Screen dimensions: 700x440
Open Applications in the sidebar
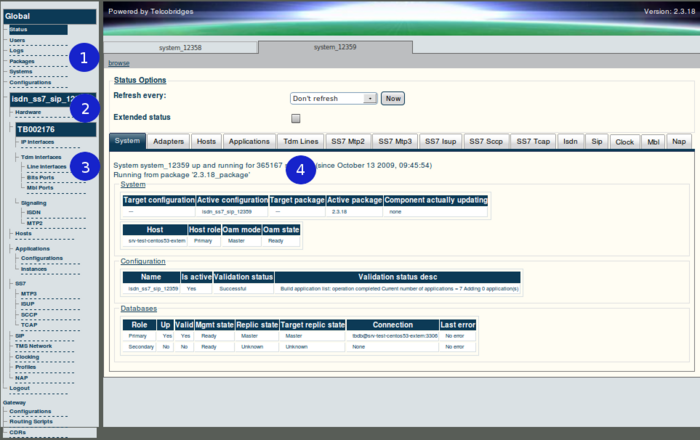(x=33, y=249)
